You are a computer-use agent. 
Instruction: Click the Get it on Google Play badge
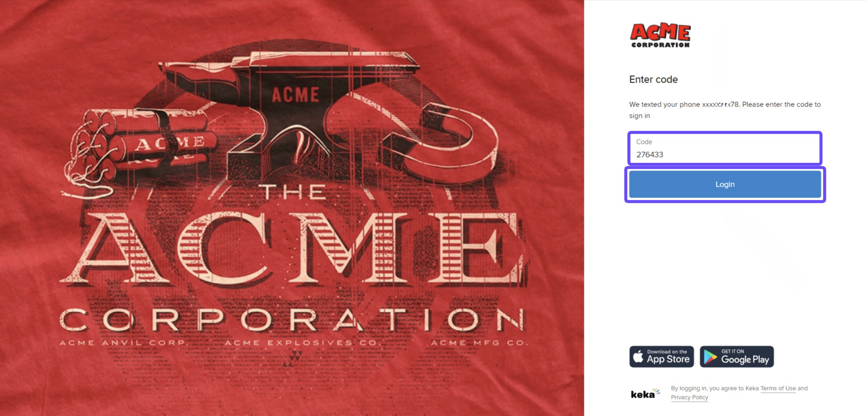(x=737, y=356)
